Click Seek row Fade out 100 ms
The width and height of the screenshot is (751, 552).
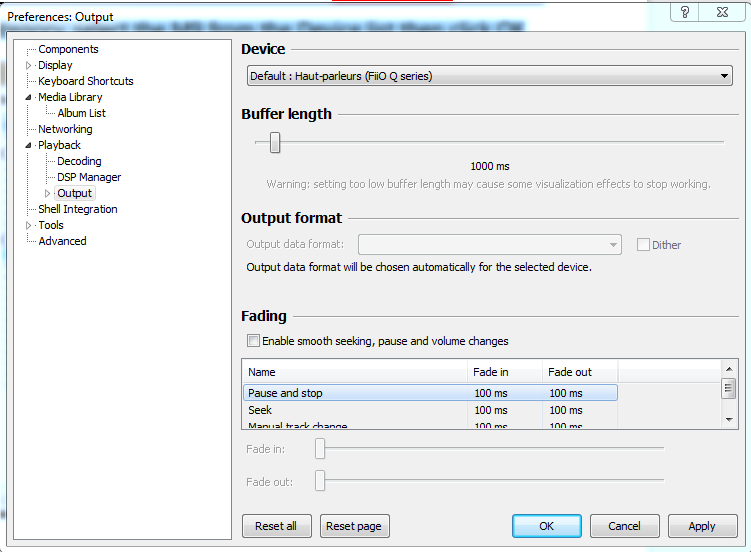pos(566,410)
